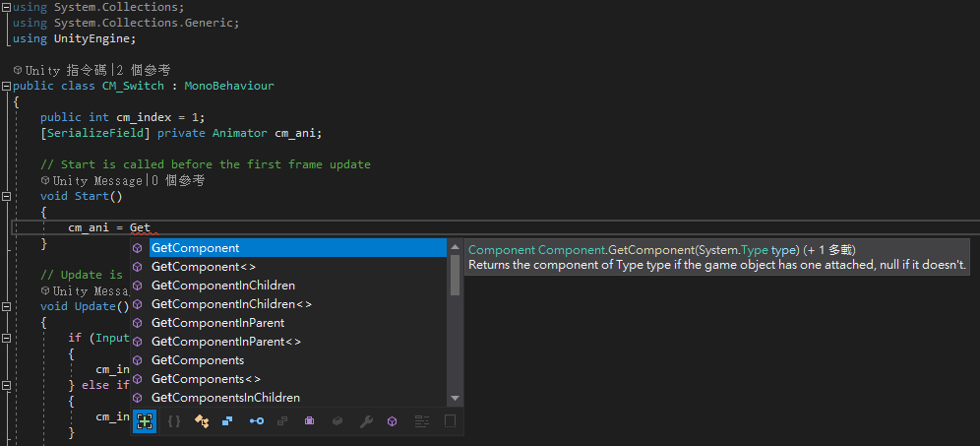Filter completion list by delegates briefcase icon

click(x=309, y=421)
